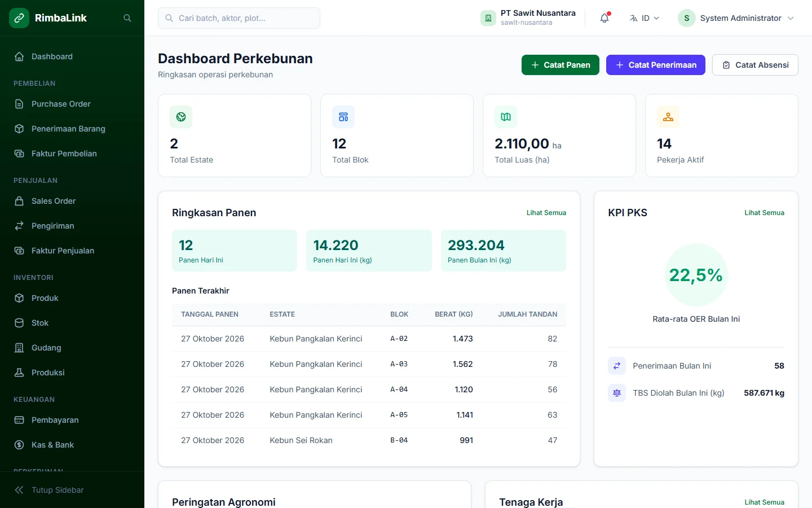Click Kebun Sei Rokan estate cell

coord(301,440)
